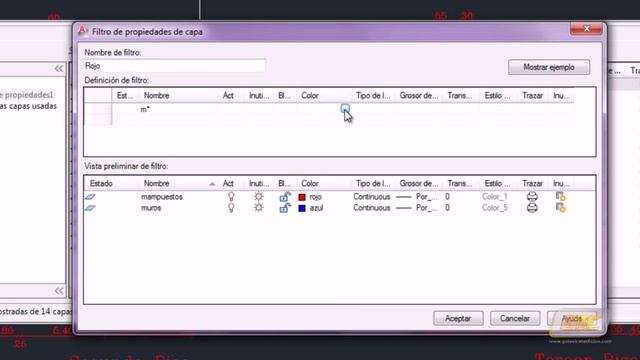The width and height of the screenshot is (640, 360).
Task: Click the Color header in preview list
Action: (325, 183)
